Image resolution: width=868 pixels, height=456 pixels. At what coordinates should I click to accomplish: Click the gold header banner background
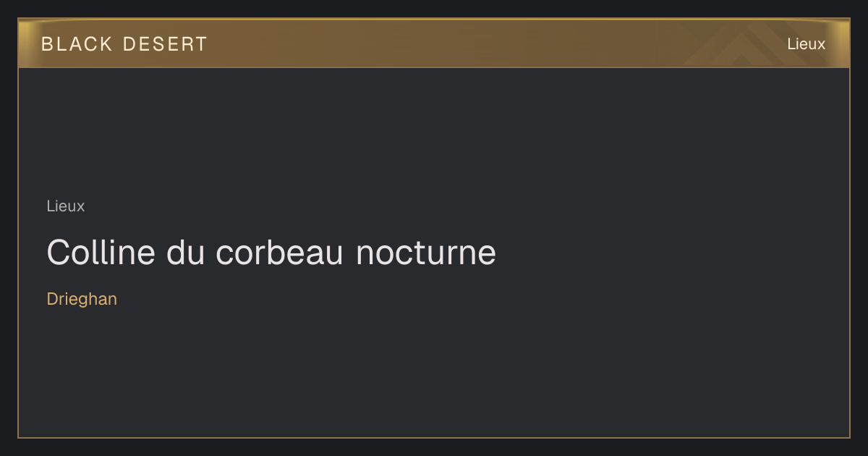click(x=434, y=43)
